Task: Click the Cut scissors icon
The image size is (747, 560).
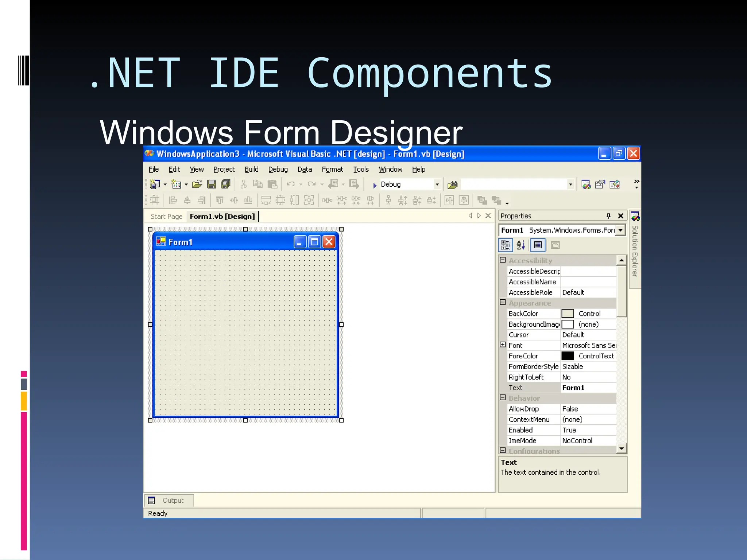Action: tap(244, 184)
